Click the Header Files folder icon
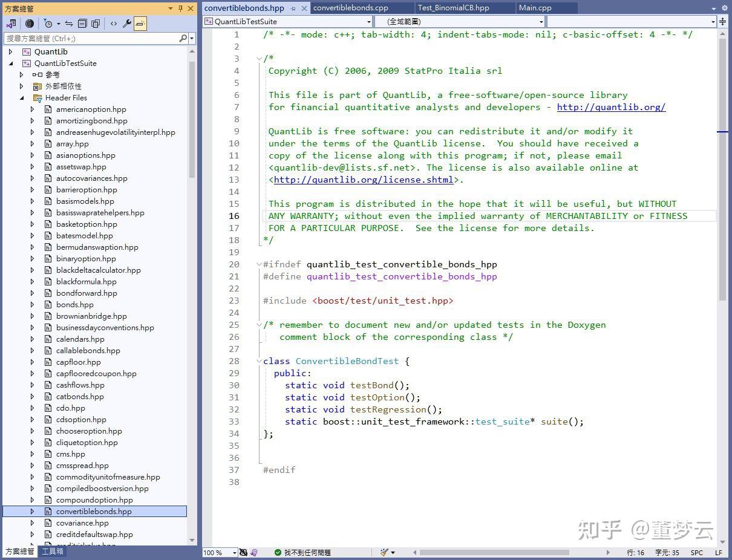The image size is (732, 560). [38, 98]
